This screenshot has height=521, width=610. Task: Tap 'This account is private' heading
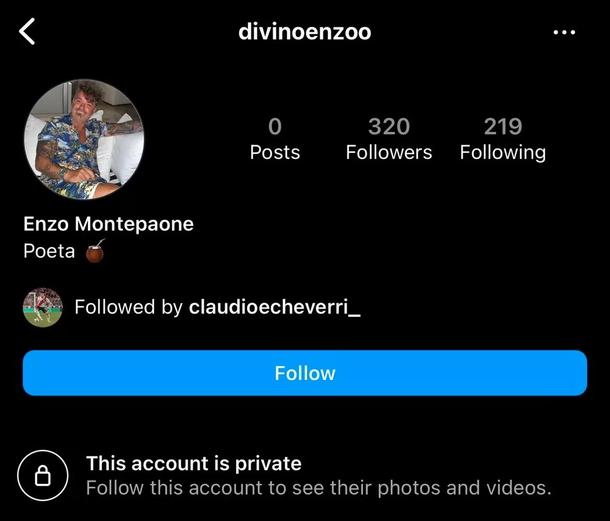(194, 463)
